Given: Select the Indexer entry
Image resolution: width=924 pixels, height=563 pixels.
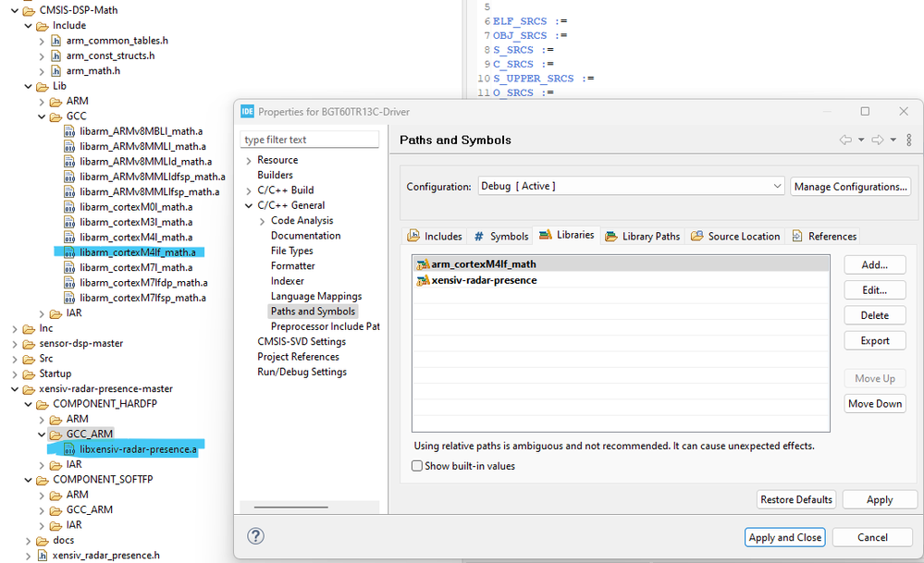Looking at the screenshot, I should (288, 281).
